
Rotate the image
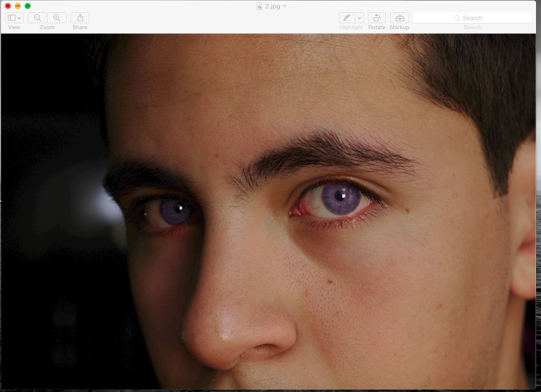tap(377, 18)
